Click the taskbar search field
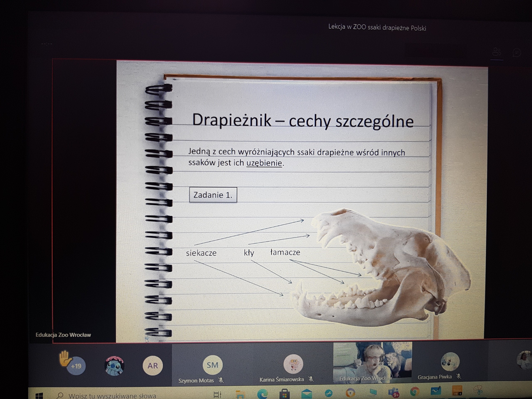 tap(112, 395)
